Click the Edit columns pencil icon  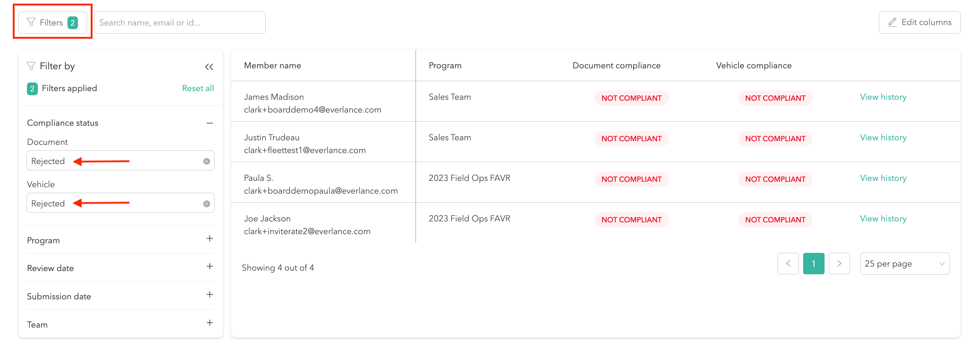click(892, 22)
